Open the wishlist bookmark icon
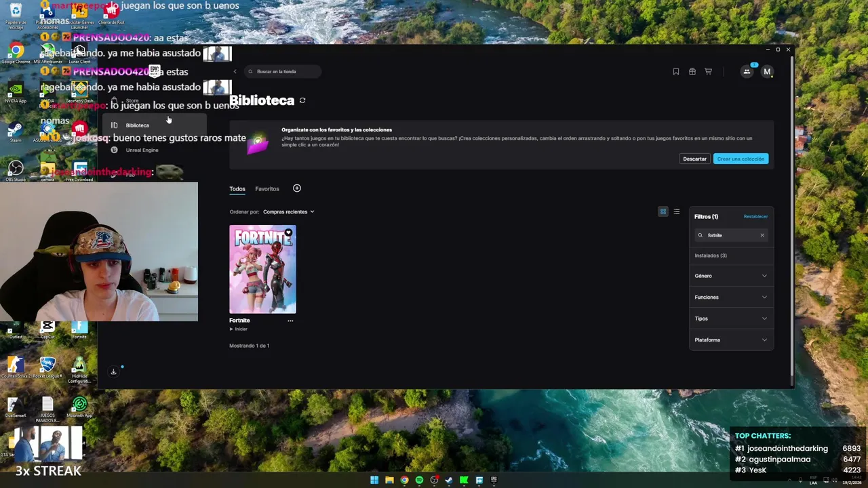 click(676, 71)
